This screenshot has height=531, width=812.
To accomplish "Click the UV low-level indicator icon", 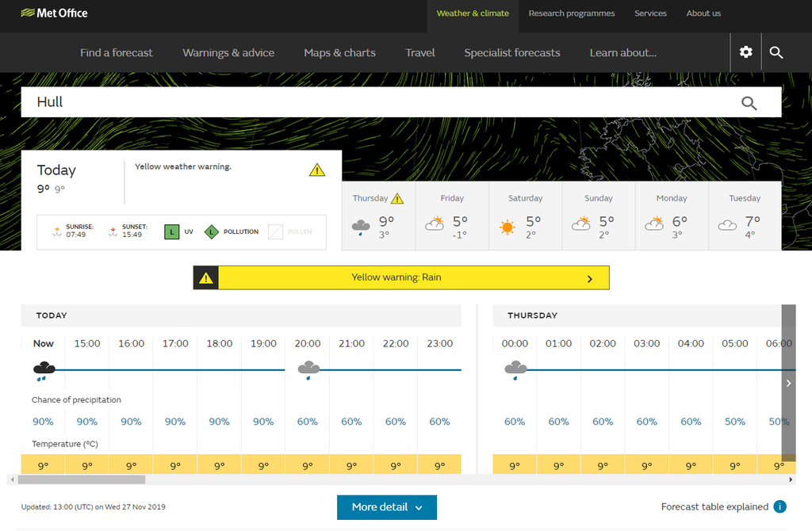I will tap(171, 232).
